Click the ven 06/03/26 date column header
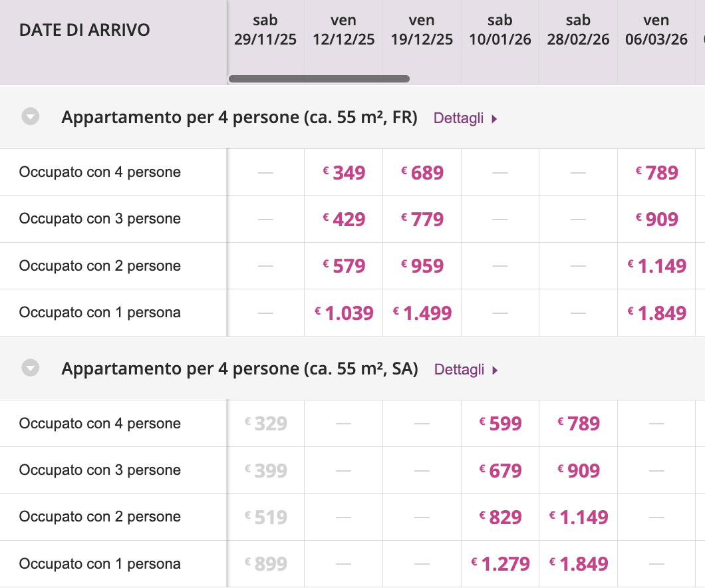The image size is (705, 588). click(656, 31)
